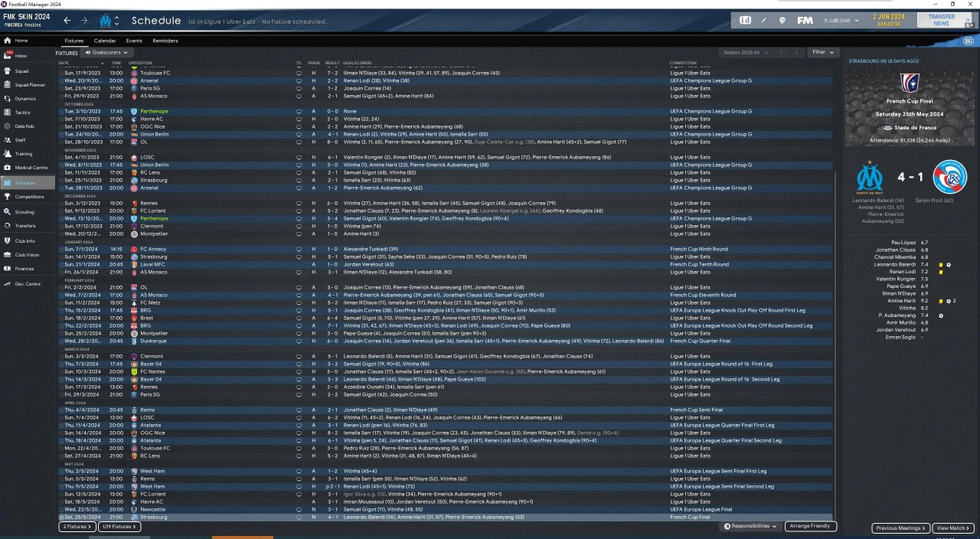Image resolution: width=980 pixels, height=539 pixels.
Task: Open the FM menu logo
Action: pyautogui.click(x=805, y=20)
